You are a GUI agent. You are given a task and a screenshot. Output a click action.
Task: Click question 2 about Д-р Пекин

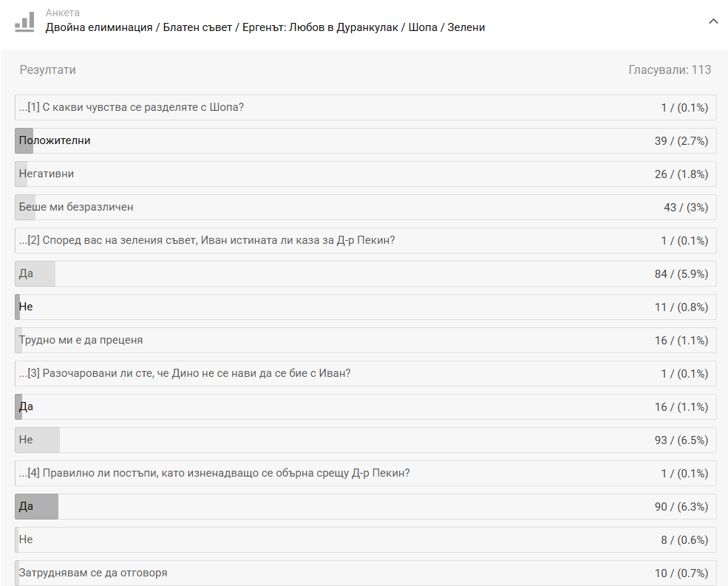pos(365,240)
